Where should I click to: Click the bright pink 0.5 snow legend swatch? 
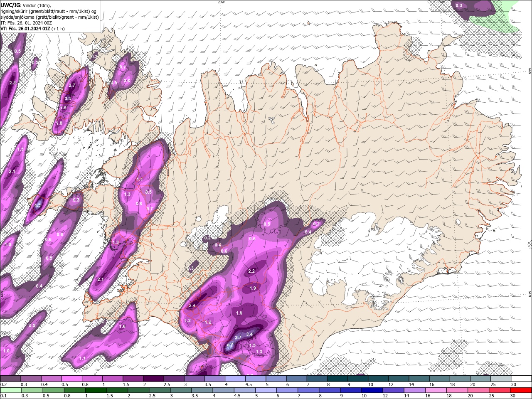click(71, 379)
